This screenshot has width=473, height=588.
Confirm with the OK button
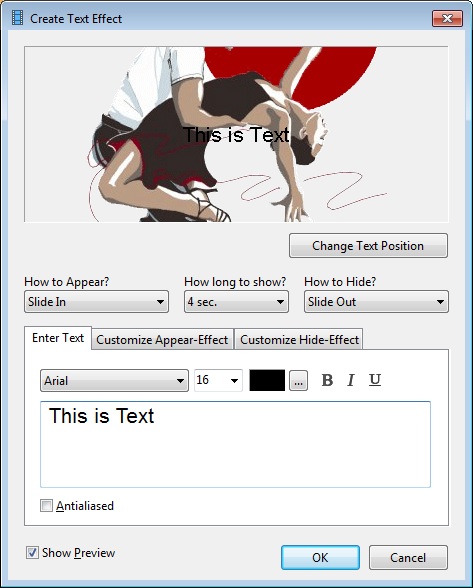[x=320, y=557]
